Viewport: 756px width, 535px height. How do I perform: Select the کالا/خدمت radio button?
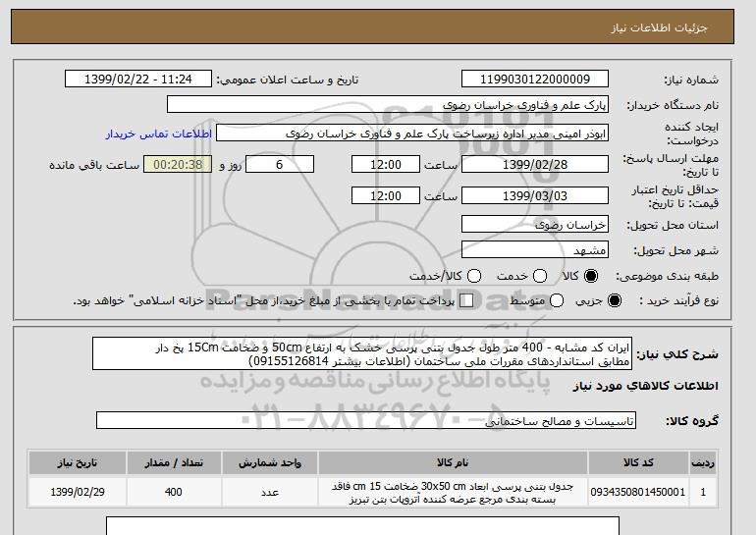(474, 276)
